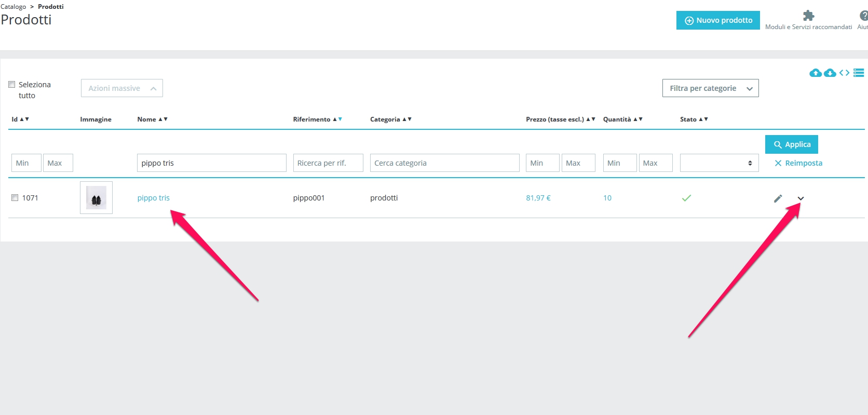This screenshot has height=415, width=868.
Task: Focus Id Max filter field
Action: point(58,163)
